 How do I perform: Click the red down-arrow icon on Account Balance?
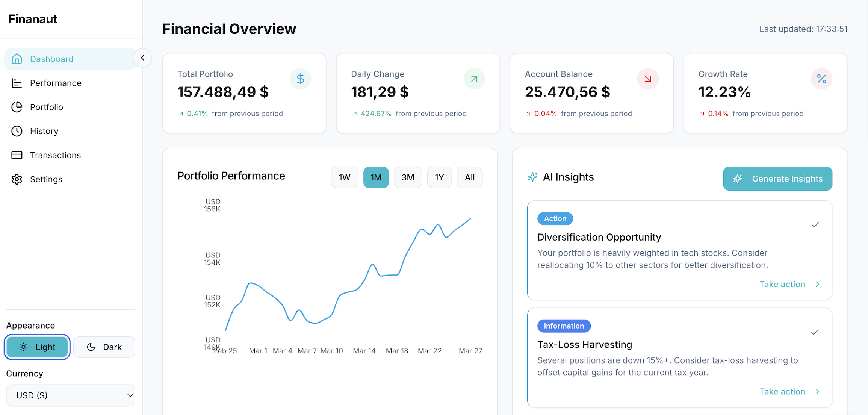648,79
